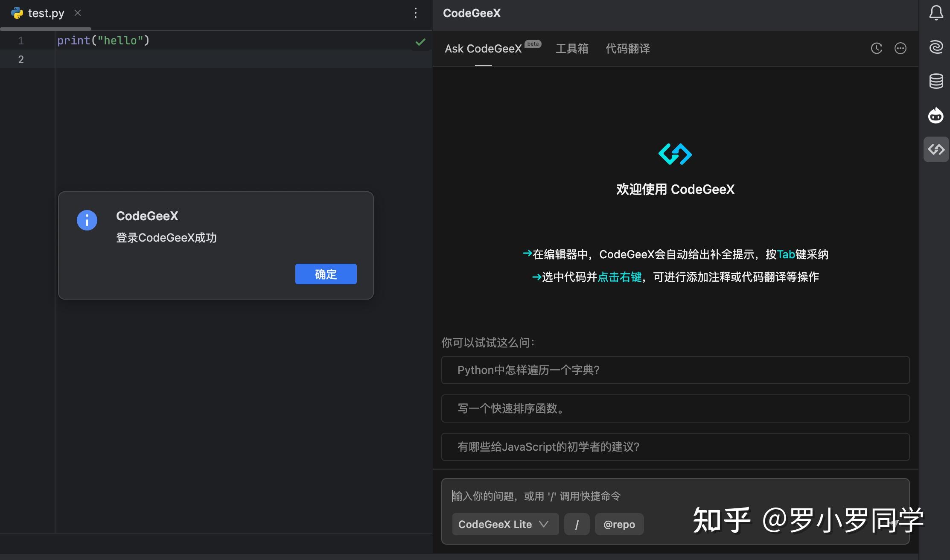Viewport: 950px width, 560px height.
Task: Open the editor kebab menu with three dots
Action: click(415, 13)
